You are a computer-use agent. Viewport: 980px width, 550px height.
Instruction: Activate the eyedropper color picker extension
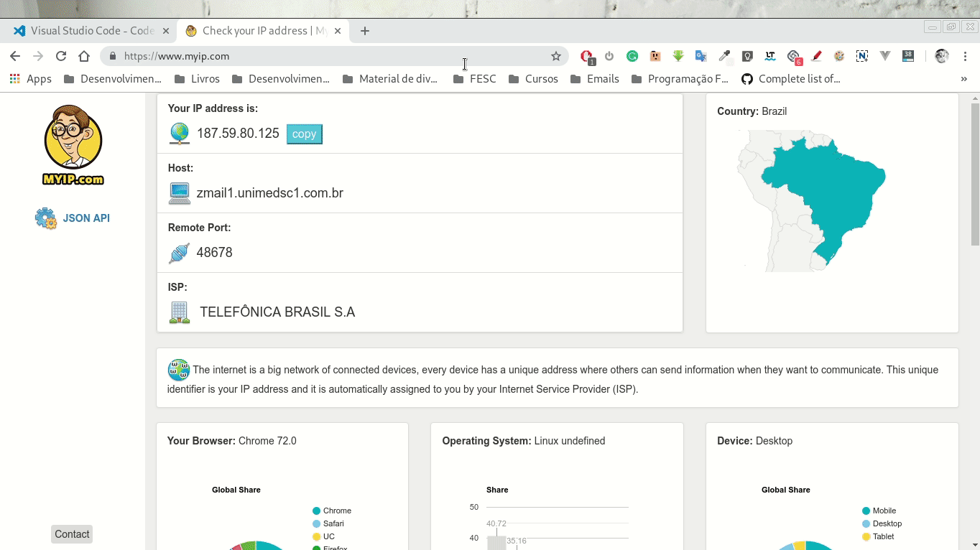click(x=724, y=56)
